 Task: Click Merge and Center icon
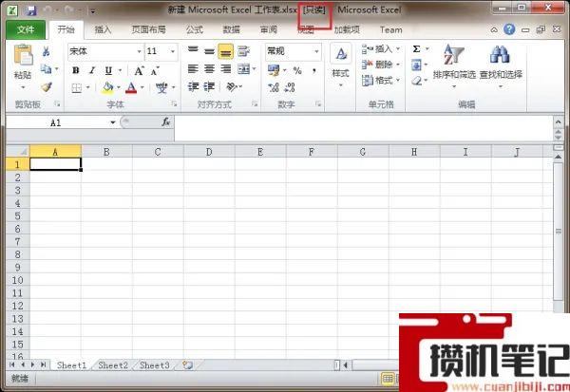pyautogui.click(x=243, y=68)
